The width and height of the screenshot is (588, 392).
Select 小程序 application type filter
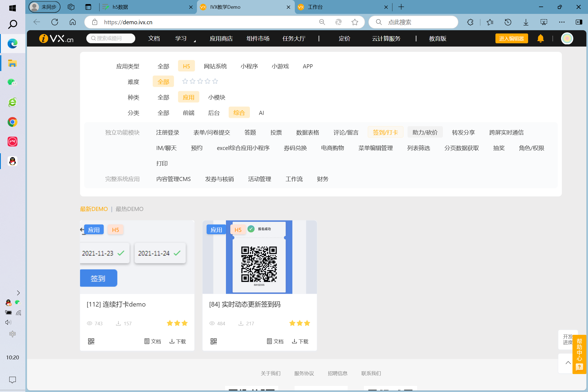click(x=249, y=66)
